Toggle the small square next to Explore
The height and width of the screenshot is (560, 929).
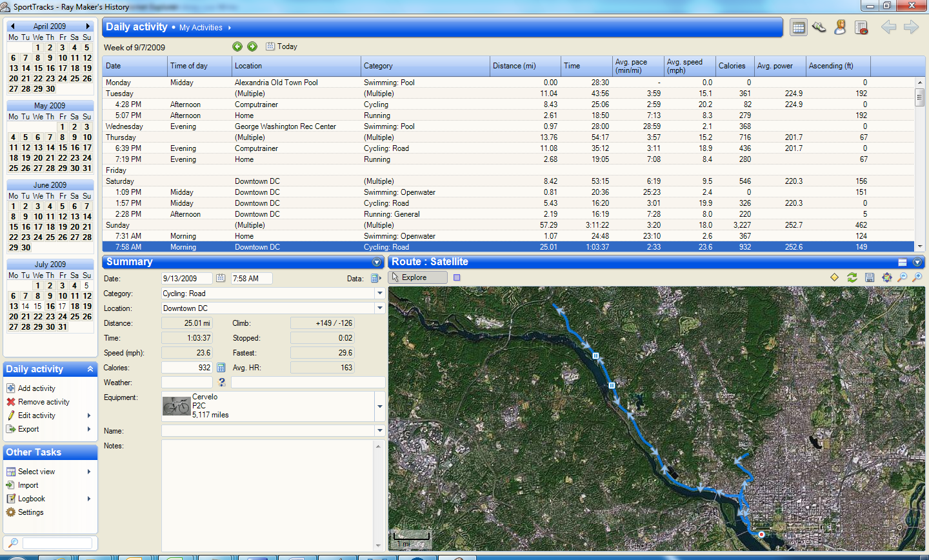click(457, 277)
